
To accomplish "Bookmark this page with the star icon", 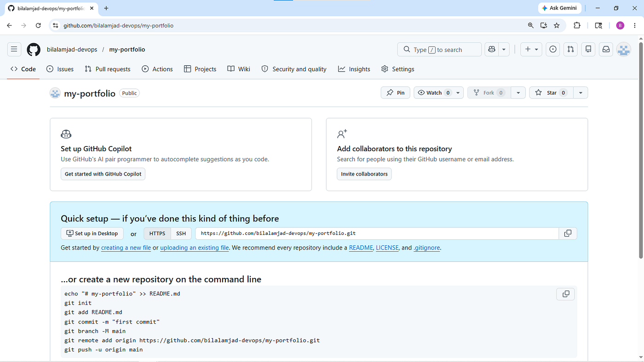I will pyautogui.click(x=557, y=25).
